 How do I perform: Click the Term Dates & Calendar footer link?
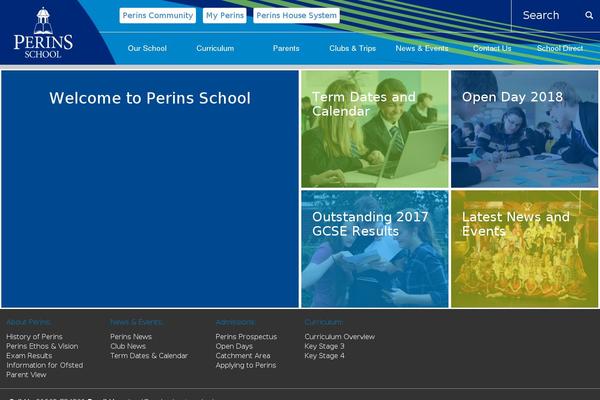coord(149,356)
